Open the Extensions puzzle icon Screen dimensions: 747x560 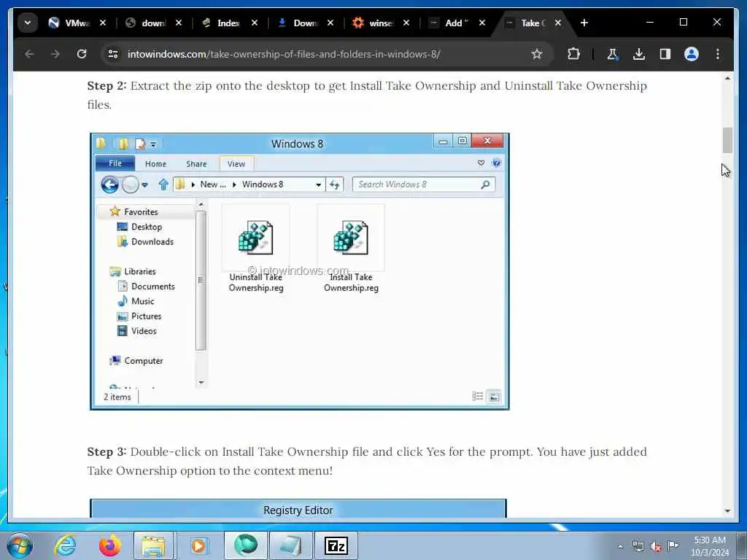pos(573,54)
